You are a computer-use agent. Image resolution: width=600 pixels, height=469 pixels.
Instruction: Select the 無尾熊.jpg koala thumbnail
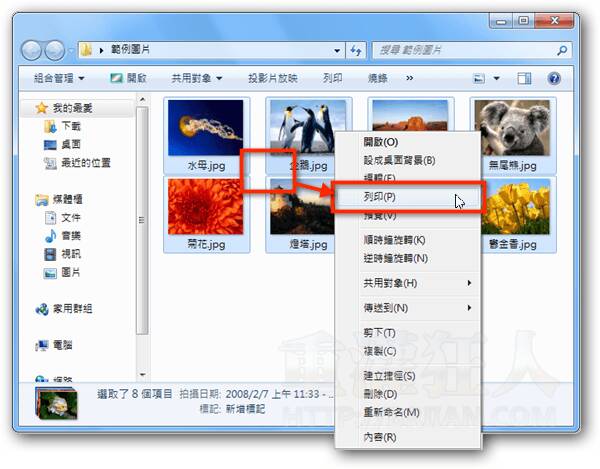(x=512, y=128)
